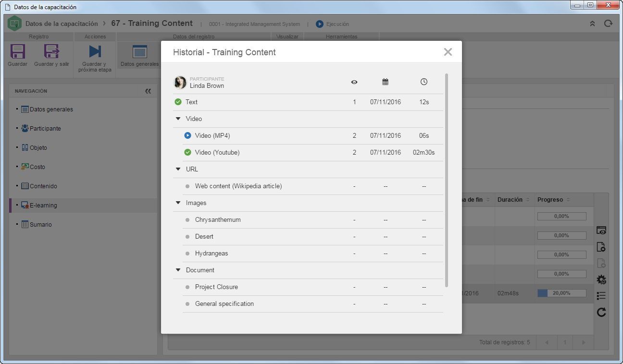The height and width of the screenshot is (364, 623).
Task: Click the Datos generales toolbar icon
Action: coord(139,51)
